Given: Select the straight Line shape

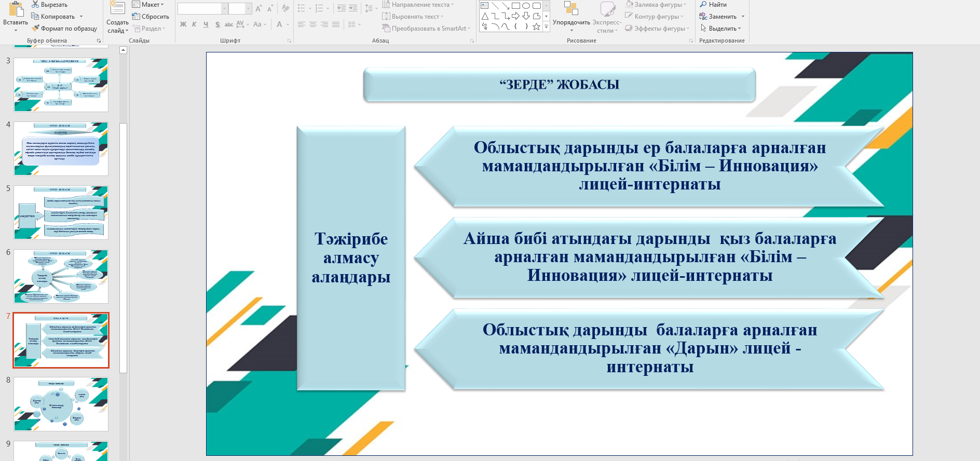Looking at the screenshot, I should pos(495,6).
